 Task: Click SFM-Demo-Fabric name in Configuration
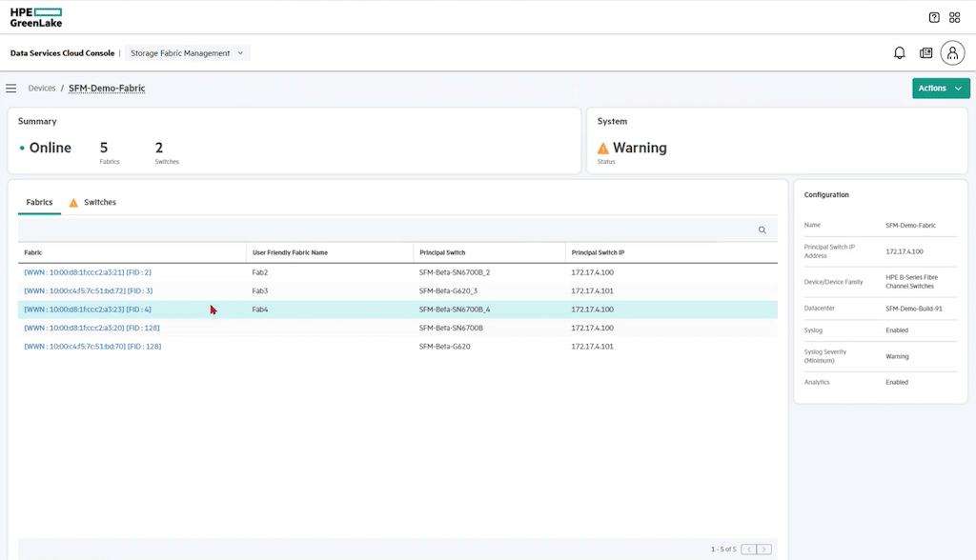pos(910,226)
